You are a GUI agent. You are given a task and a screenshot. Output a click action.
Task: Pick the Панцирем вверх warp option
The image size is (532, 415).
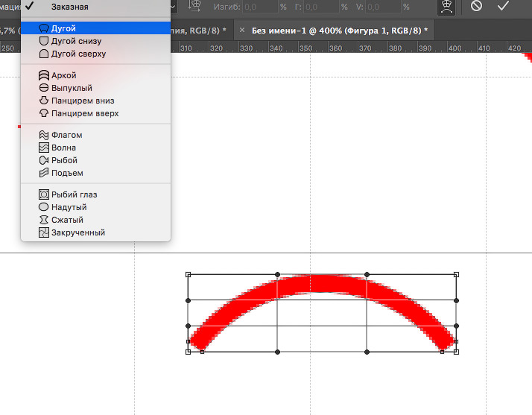pyautogui.click(x=95, y=113)
